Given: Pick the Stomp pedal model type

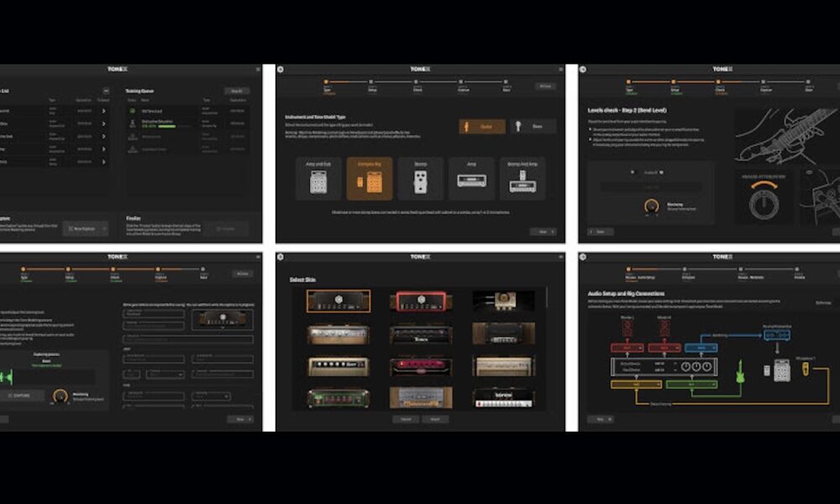Looking at the screenshot, I should click(x=420, y=178).
